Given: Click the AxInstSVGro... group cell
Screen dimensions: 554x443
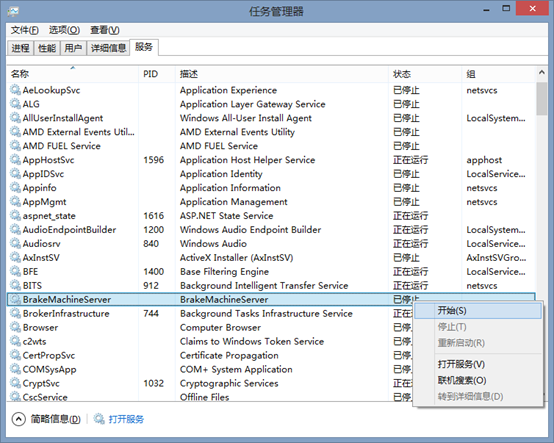Looking at the screenshot, I should (496, 257).
